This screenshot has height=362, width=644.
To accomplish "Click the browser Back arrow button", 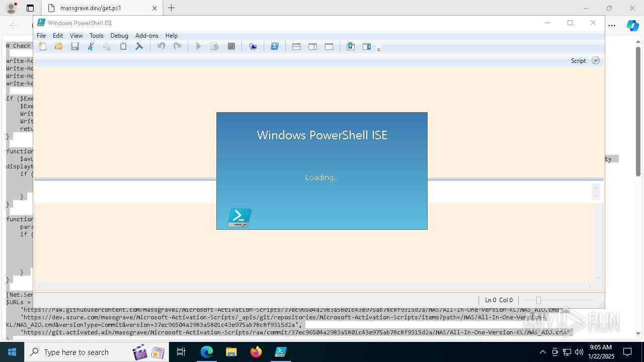I will pyautogui.click(x=14, y=25).
